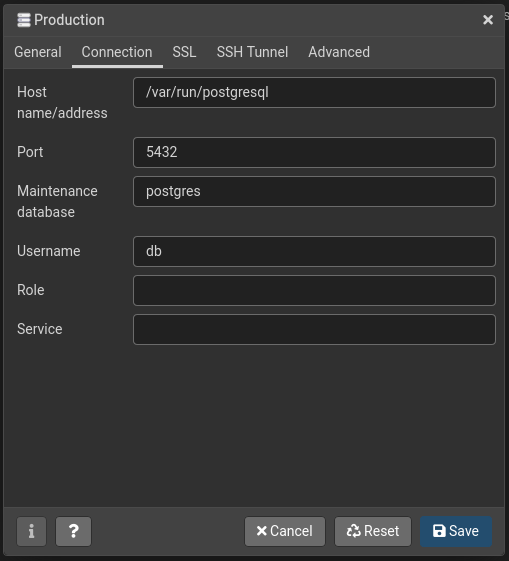Click the info icon button

pyautogui.click(x=31, y=531)
